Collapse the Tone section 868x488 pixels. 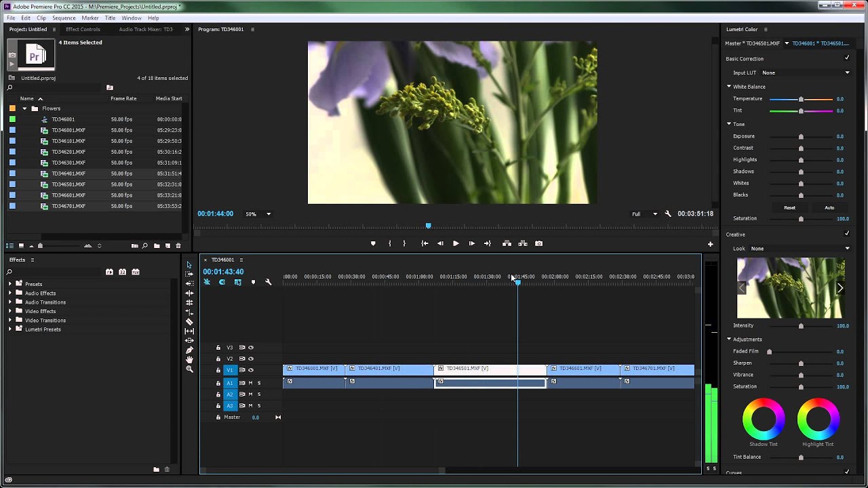tap(729, 124)
